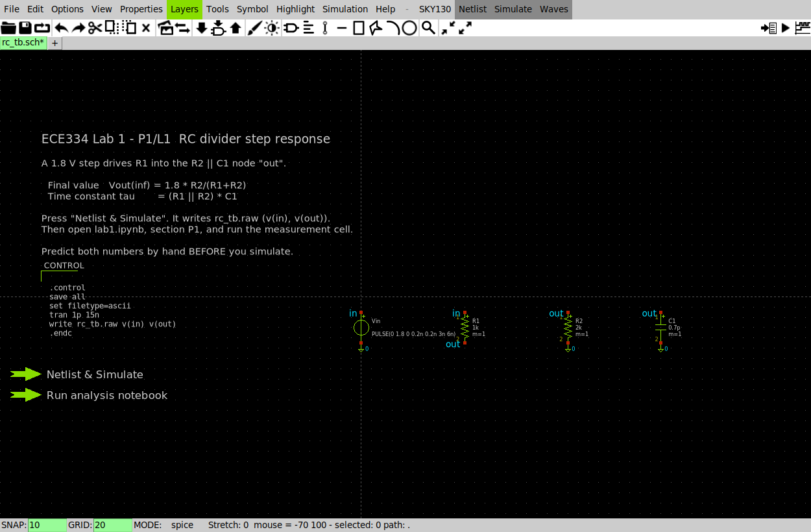Click the CONTROL code block title
811x532 pixels.
tap(64, 265)
